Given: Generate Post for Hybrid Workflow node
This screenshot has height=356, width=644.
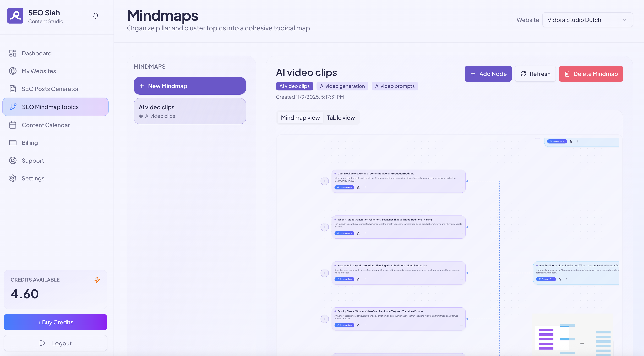Looking at the screenshot, I should (x=344, y=279).
